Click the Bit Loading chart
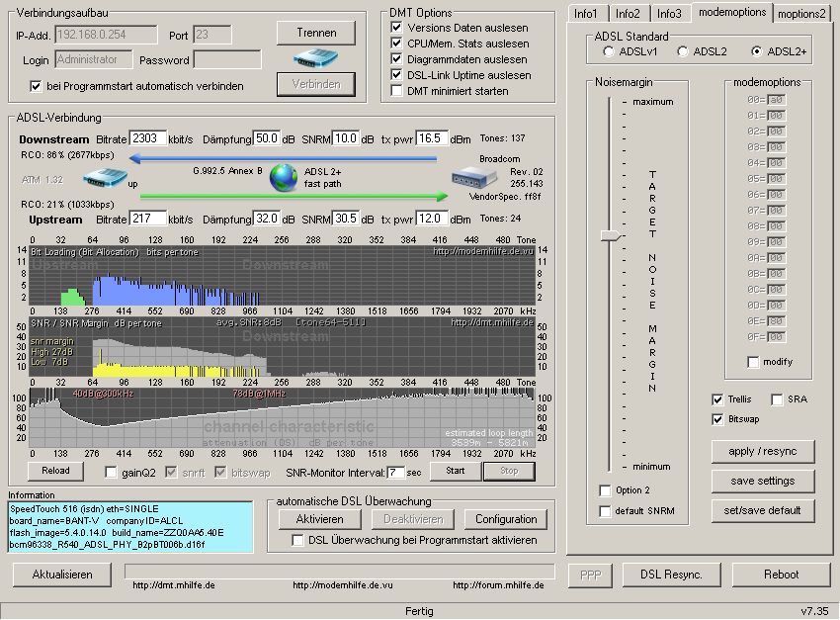840x620 pixels. 283,276
